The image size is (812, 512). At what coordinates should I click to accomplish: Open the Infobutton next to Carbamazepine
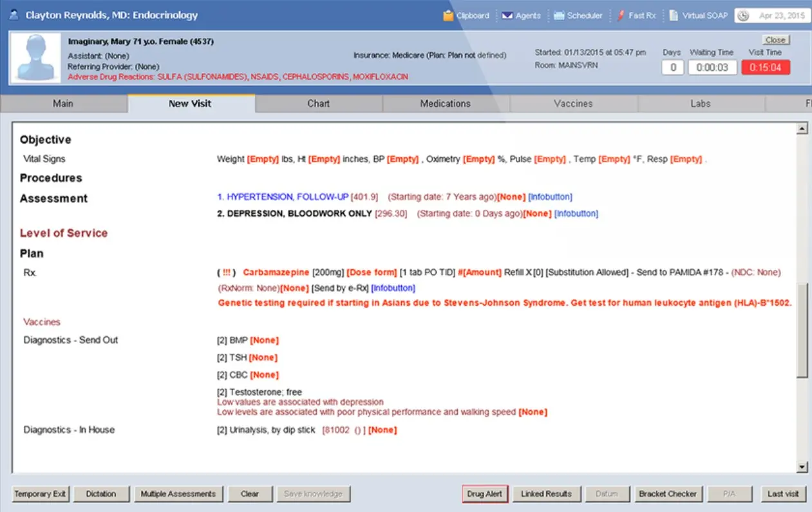[x=393, y=288]
